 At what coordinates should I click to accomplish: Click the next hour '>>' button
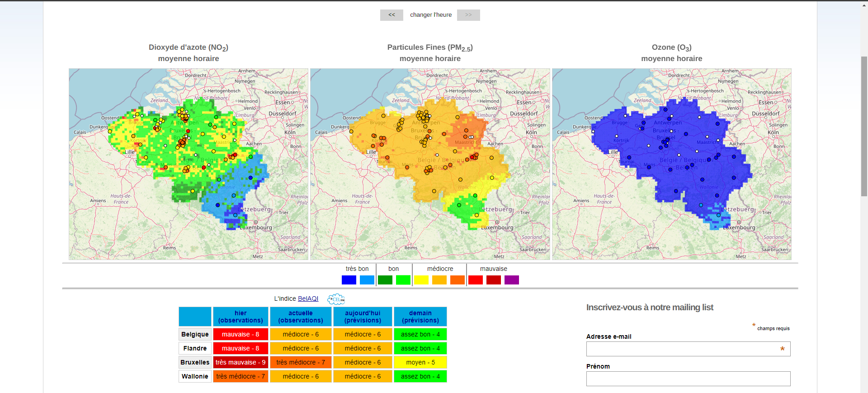(468, 15)
